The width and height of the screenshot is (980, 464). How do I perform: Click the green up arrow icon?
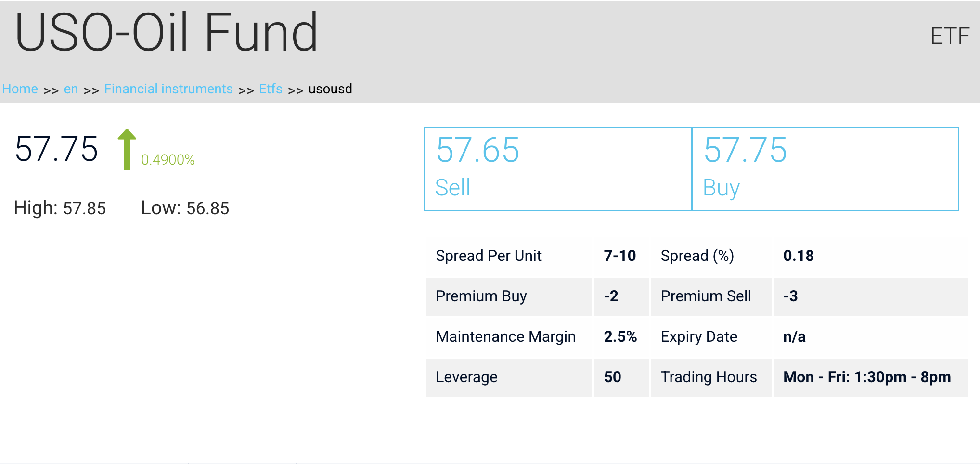(127, 149)
